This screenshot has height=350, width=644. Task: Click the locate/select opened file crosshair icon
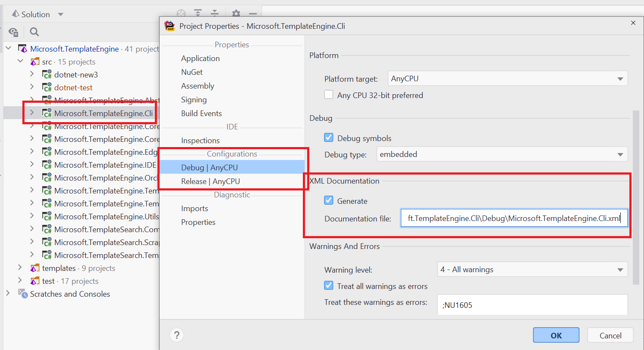pos(181,14)
